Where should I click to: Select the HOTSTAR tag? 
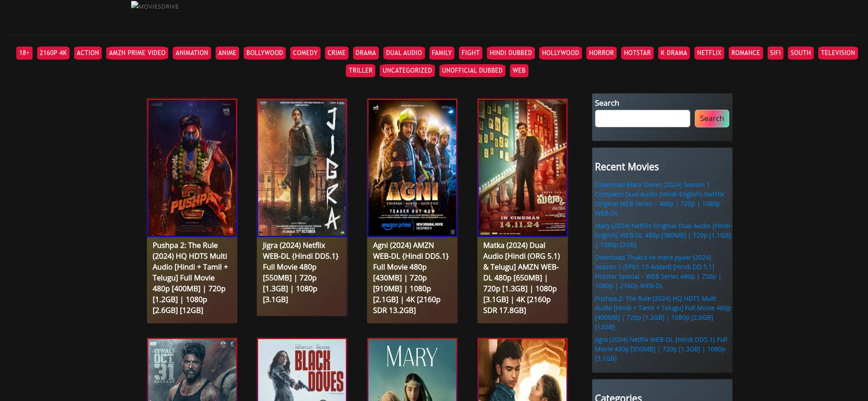637,53
